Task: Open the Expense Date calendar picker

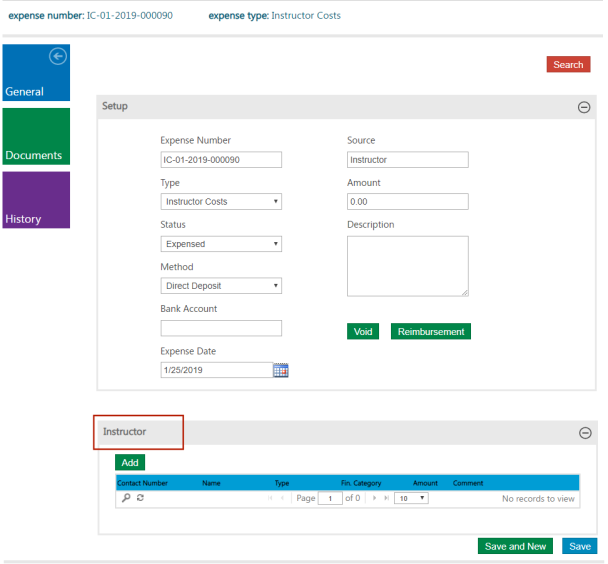Action: tap(281, 370)
